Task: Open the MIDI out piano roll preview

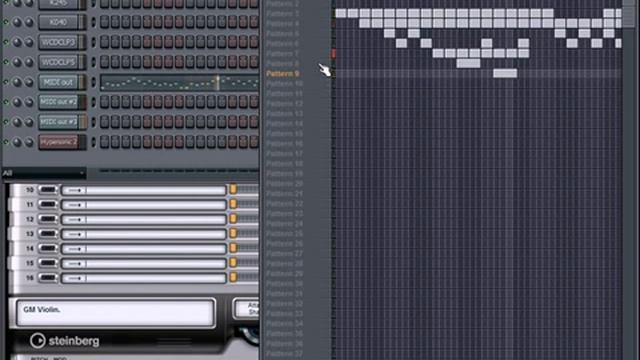Action: pos(180,82)
